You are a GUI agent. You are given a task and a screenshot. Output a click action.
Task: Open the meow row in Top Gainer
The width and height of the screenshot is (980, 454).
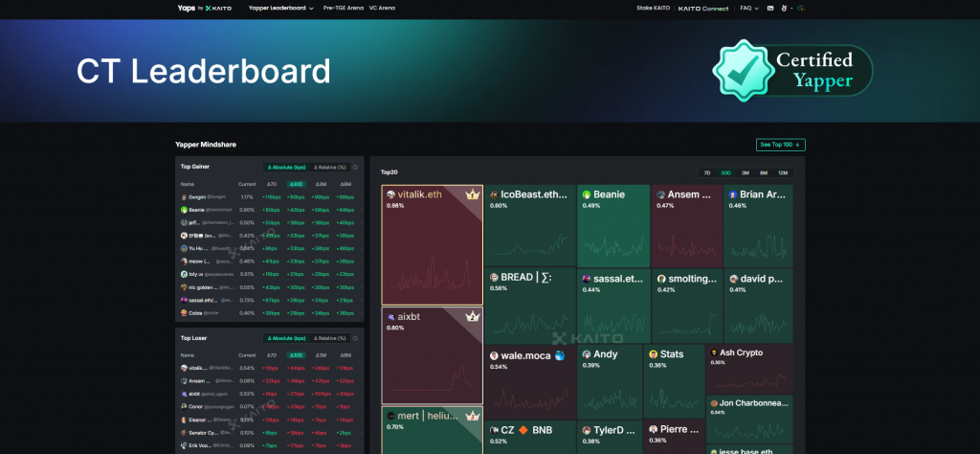click(269, 261)
